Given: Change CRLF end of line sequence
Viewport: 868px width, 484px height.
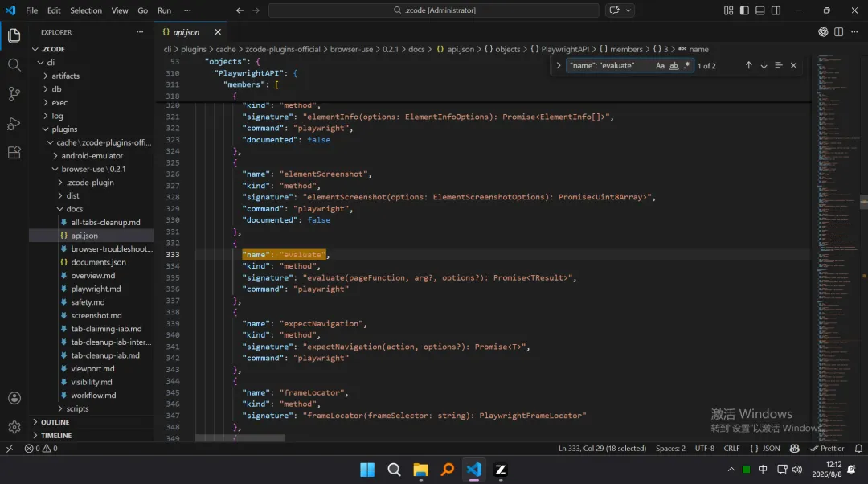Looking at the screenshot, I should pos(731,449).
